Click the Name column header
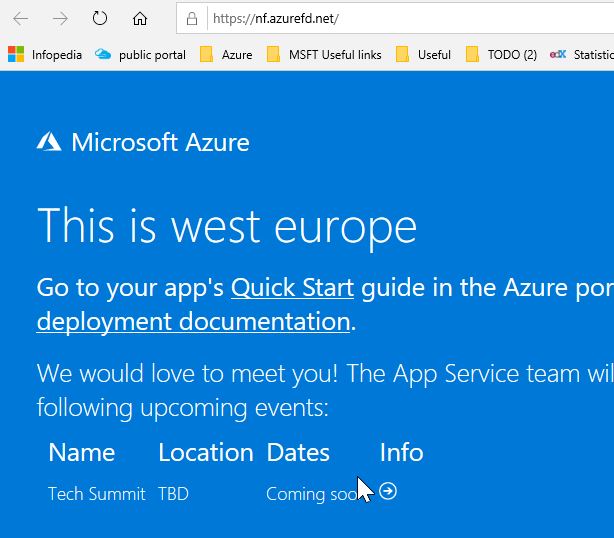Image resolution: width=614 pixels, height=538 pixels. 82,452
